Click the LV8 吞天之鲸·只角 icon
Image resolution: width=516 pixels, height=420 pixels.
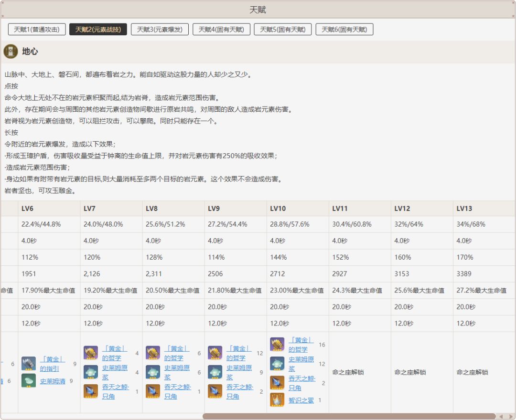pos(153,391)
